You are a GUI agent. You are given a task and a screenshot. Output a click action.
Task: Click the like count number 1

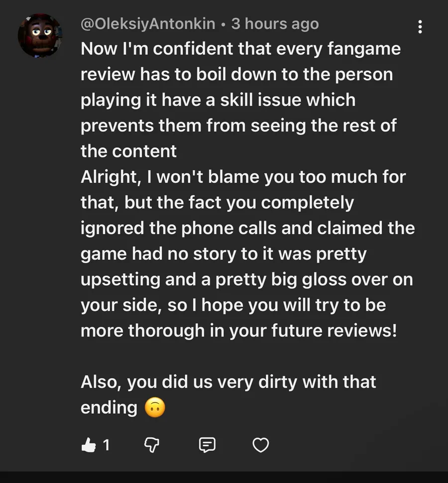106,445
